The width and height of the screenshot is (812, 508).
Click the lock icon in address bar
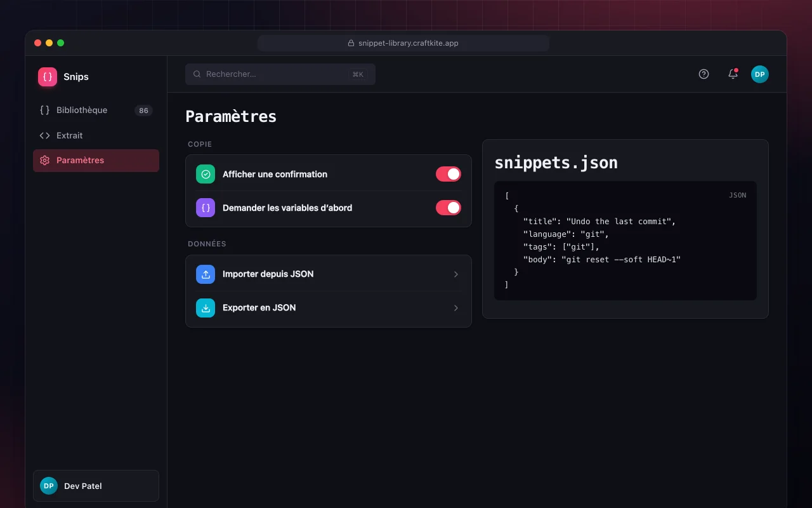pyautogui.click(x=351, y=43)
